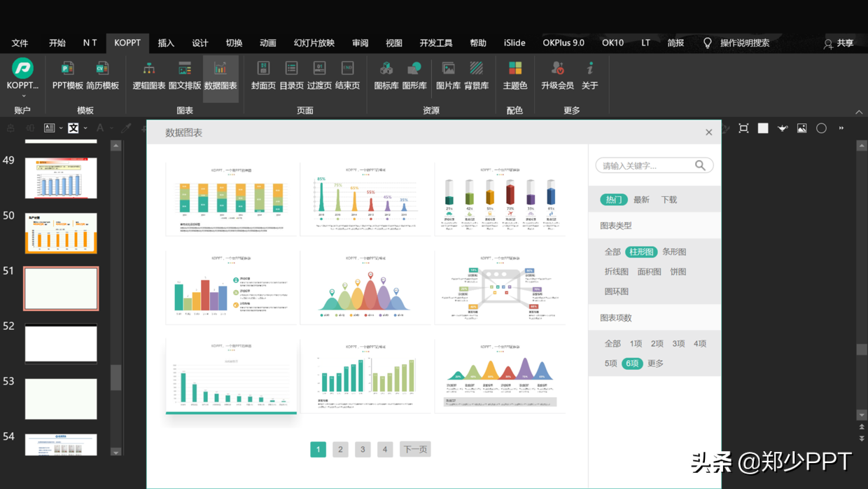Click the crop frame icon in quick toolbar
Viewport: 868px width, 489px height.
743,128
